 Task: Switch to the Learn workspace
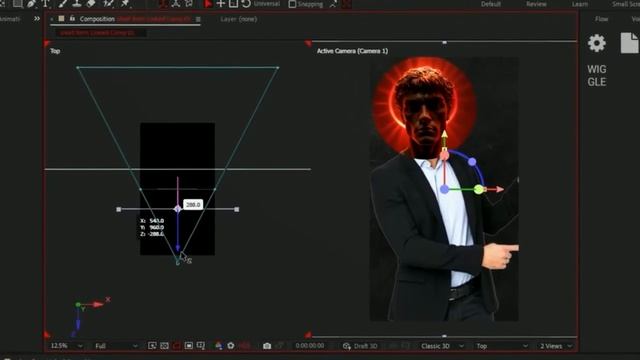click(x=580, y=4)
